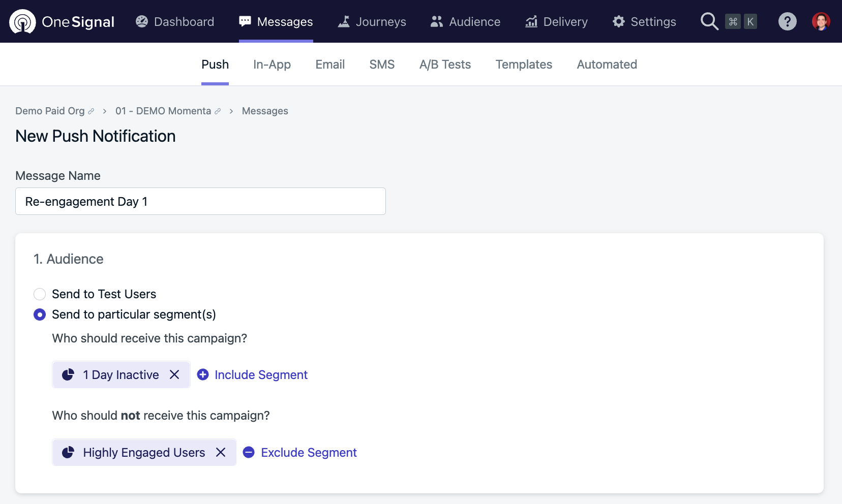Click the OneSignal logo

point(62,21)
